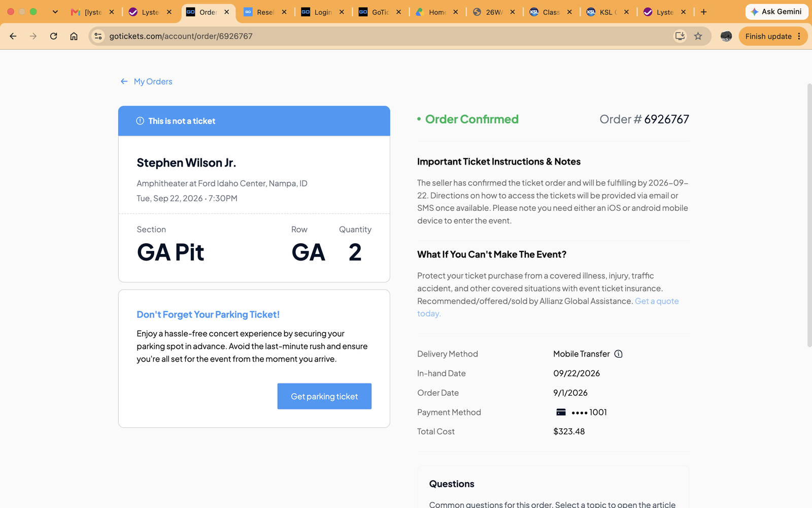
Task: Click the Questions section heading
Action: tap(452, 484)
